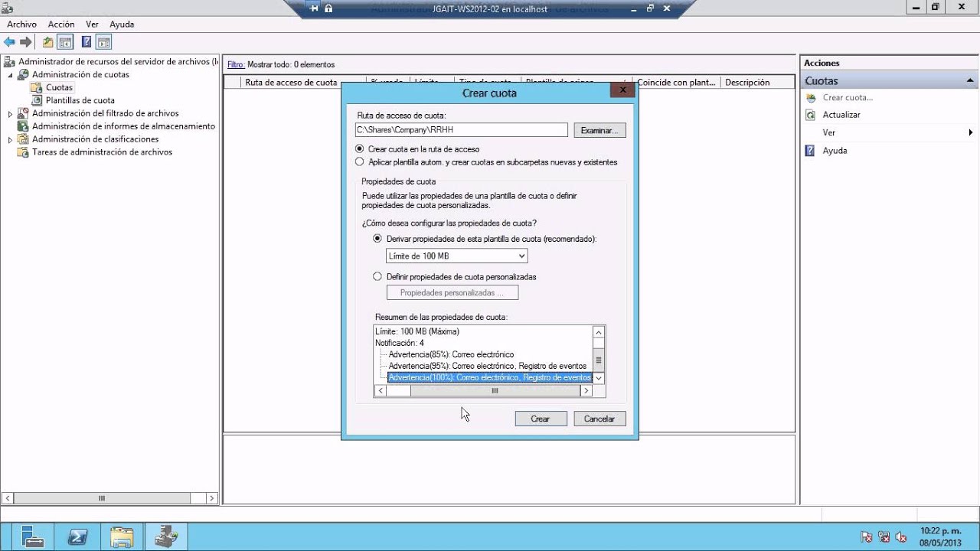The height and width of the screenshot is (551, 980).
Task: Click the muted speaker tray icon
Action: click(x=901, y=537)
